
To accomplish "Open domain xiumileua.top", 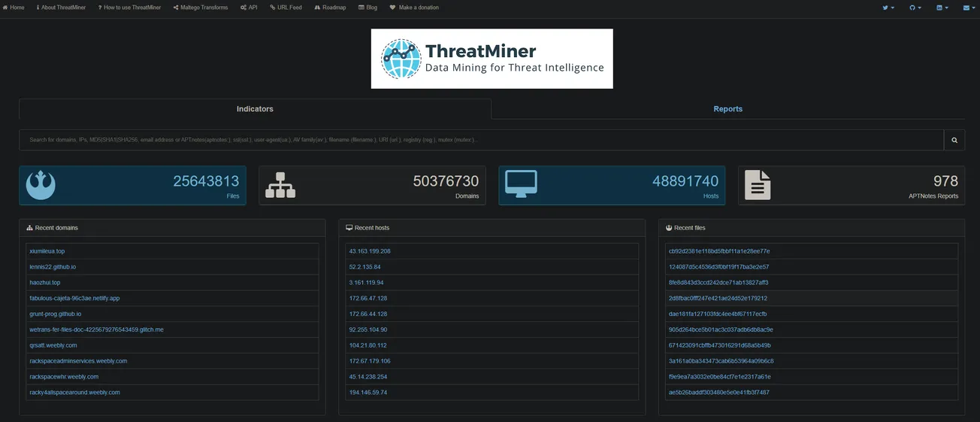I will point(47,251).
